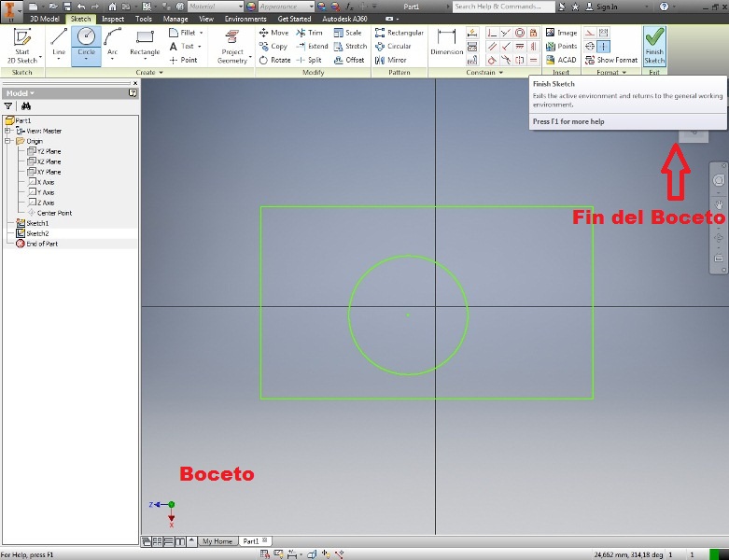Screen dimensions: 729x560
Task: Apply the Parallel constraint icon
Action: coord(492,47)
